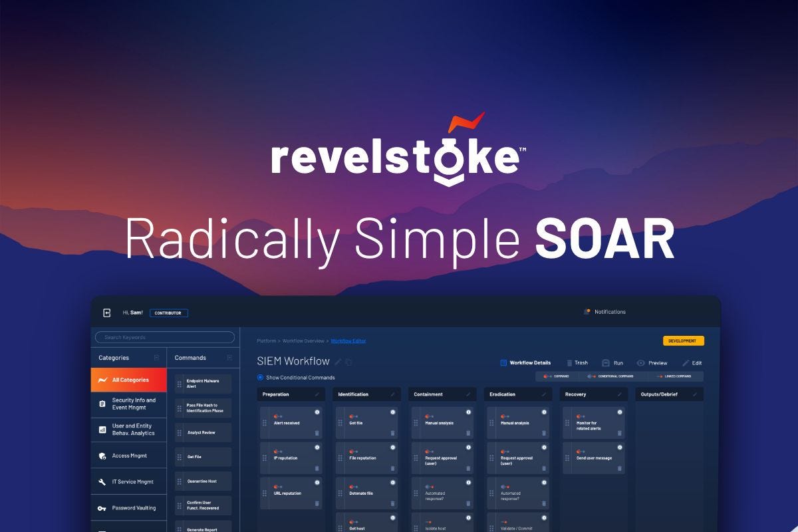Select the Password Vaulting category
798x532 pixels.
128,507
